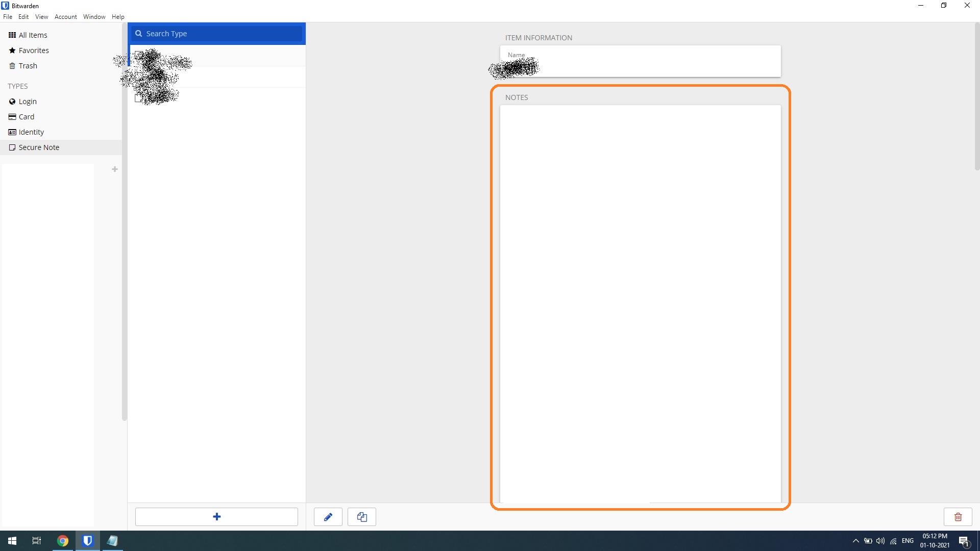Viewport: 980px width, 551px height.
Task: Add a new folder with plus icon
Action: pos(115,169)
